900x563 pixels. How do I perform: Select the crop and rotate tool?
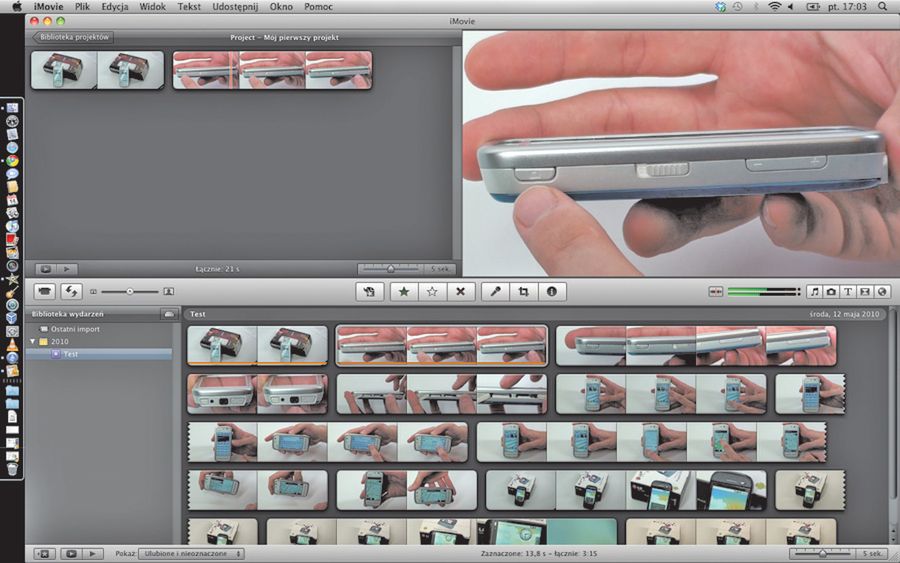tap(523, 292)
